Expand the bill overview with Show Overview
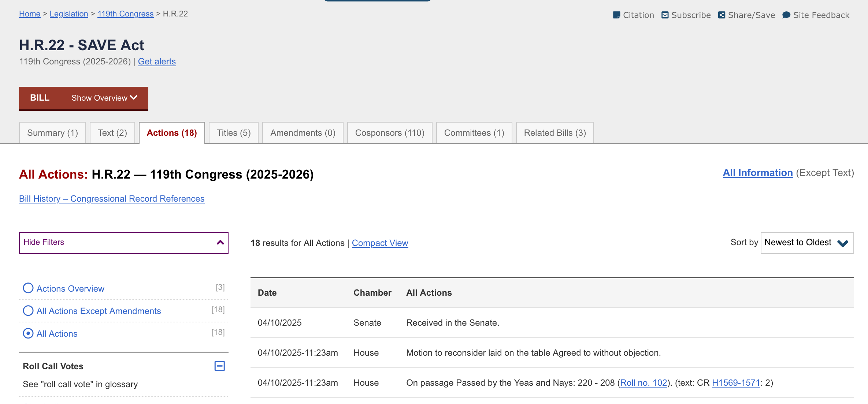Image resolution: width=868 pixels, height=404 pixels. click(x=104, y=98)
